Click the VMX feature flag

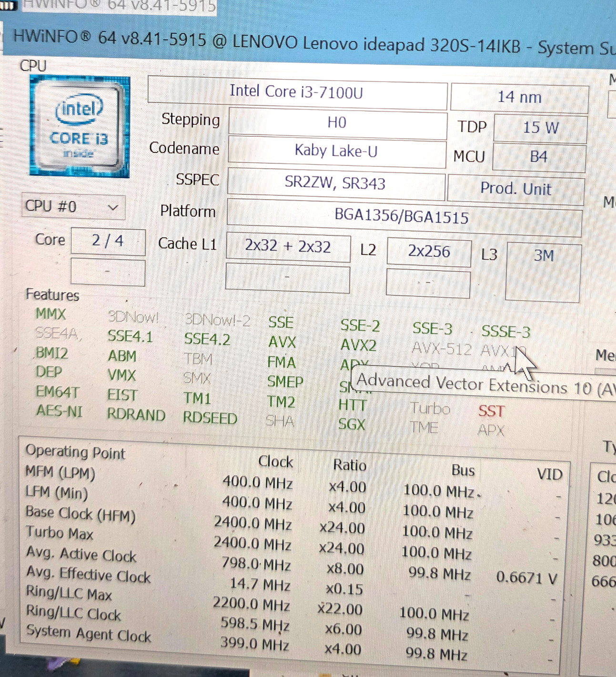(x=122, y=375)
